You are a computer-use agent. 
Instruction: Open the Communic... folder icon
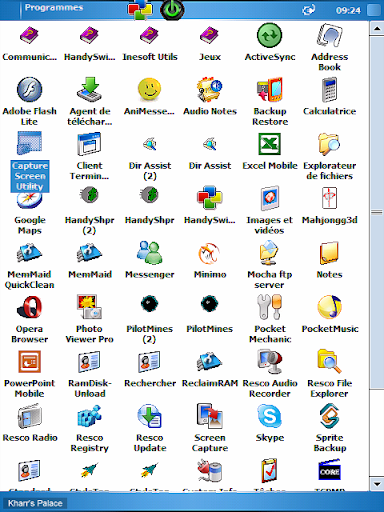[29, 36]
